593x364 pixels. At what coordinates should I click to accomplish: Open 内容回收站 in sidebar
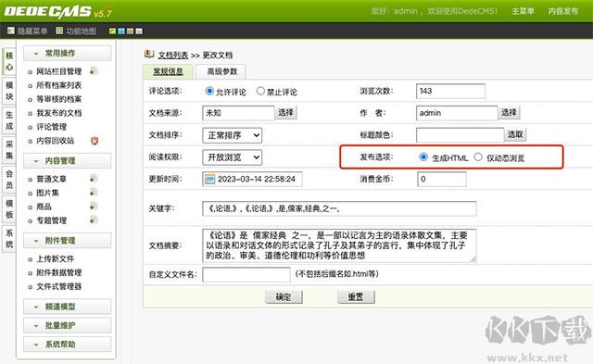click(x=56, y=141)
